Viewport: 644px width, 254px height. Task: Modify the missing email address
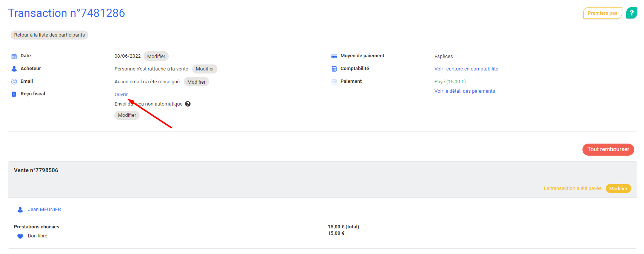(x=196, y=82)
